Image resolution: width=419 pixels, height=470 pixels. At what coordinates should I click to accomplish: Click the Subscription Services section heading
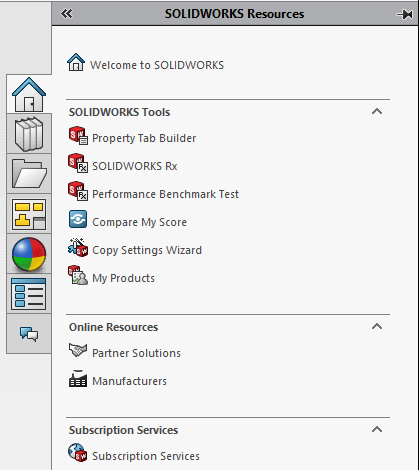tap(123, 430)
